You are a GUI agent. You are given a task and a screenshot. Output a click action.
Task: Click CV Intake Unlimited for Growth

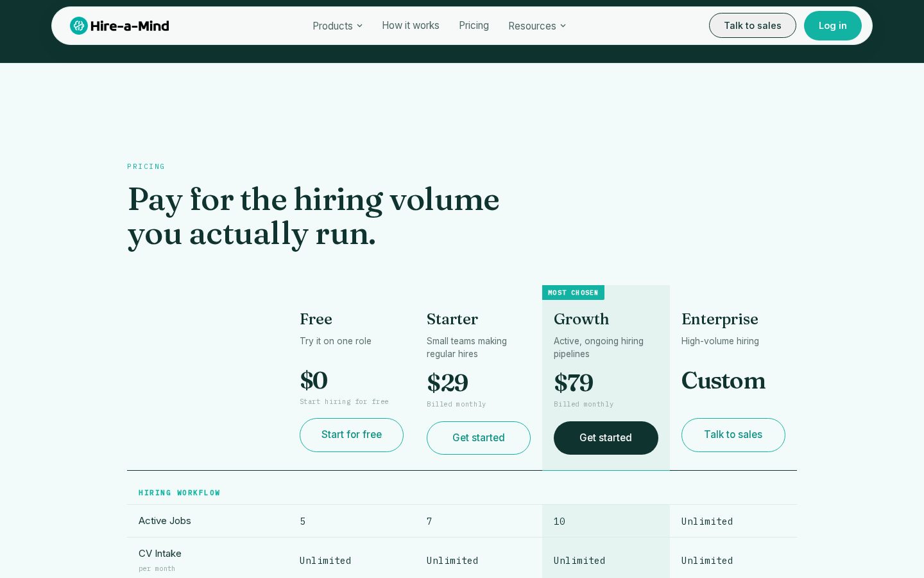point(579,561)
